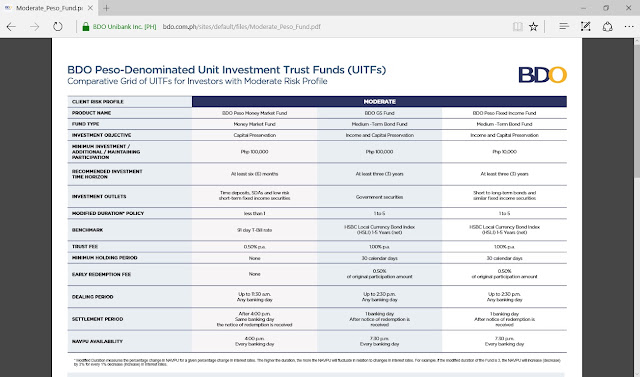Click the vertical scrollbar thumb
The image size is (640, 377).
coord(637,110)
